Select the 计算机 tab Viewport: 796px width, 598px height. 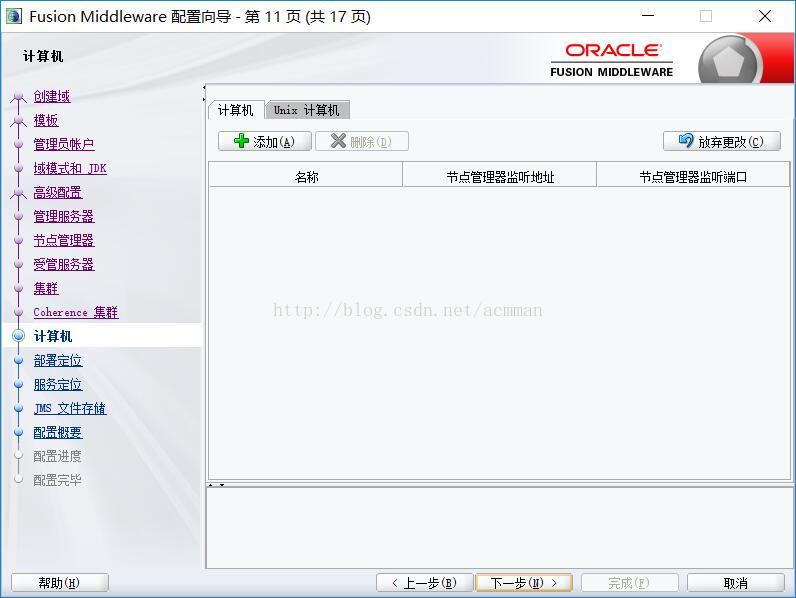236,110
